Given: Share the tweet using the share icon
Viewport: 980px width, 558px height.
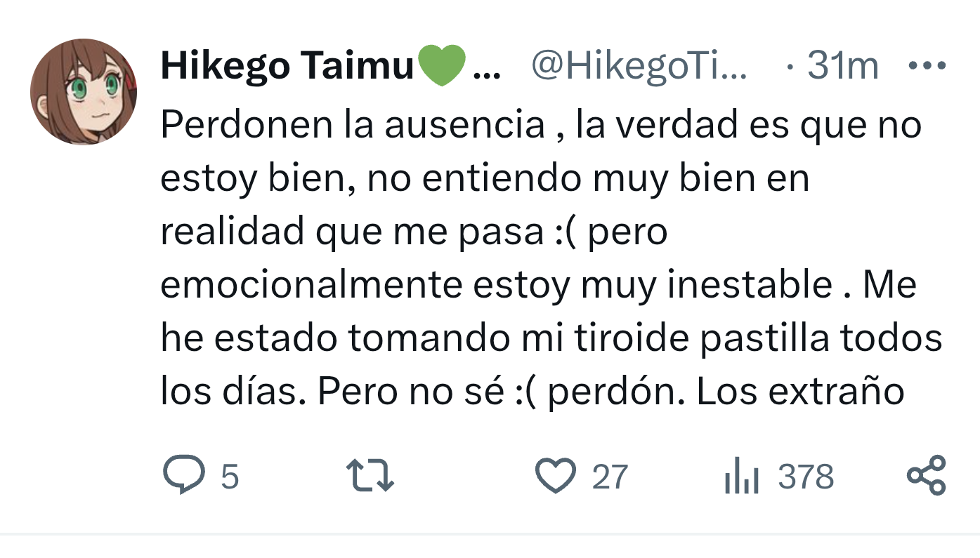Looking at the screenshot, I should [x=927, y=475].
